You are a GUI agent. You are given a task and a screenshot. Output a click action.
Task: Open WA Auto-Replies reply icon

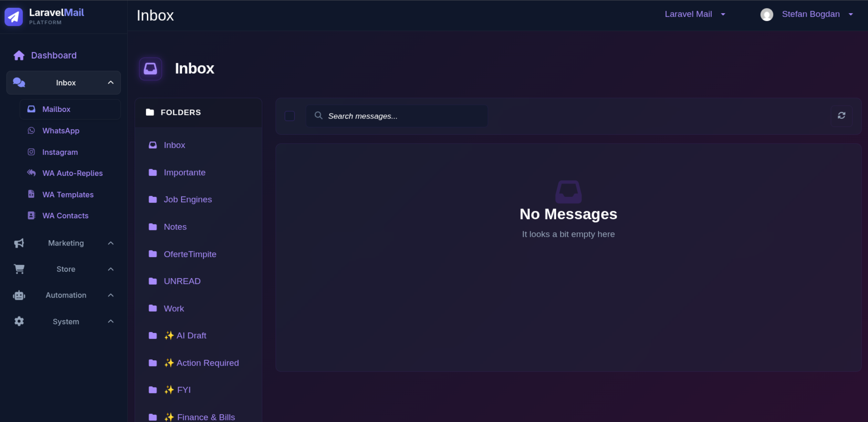pos(31,173)
